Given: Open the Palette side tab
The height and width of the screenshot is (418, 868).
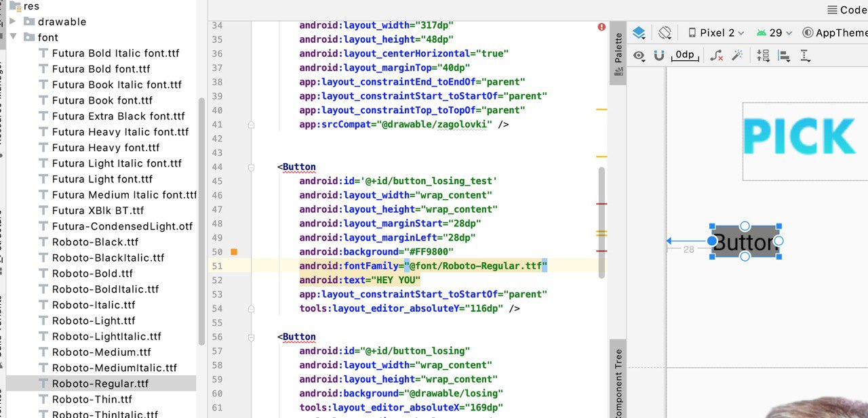Looking at the screenshot, I should [618, 54].
